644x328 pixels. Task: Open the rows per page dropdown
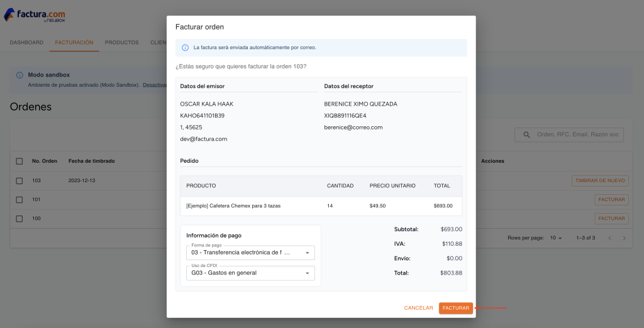click(556, 238)
